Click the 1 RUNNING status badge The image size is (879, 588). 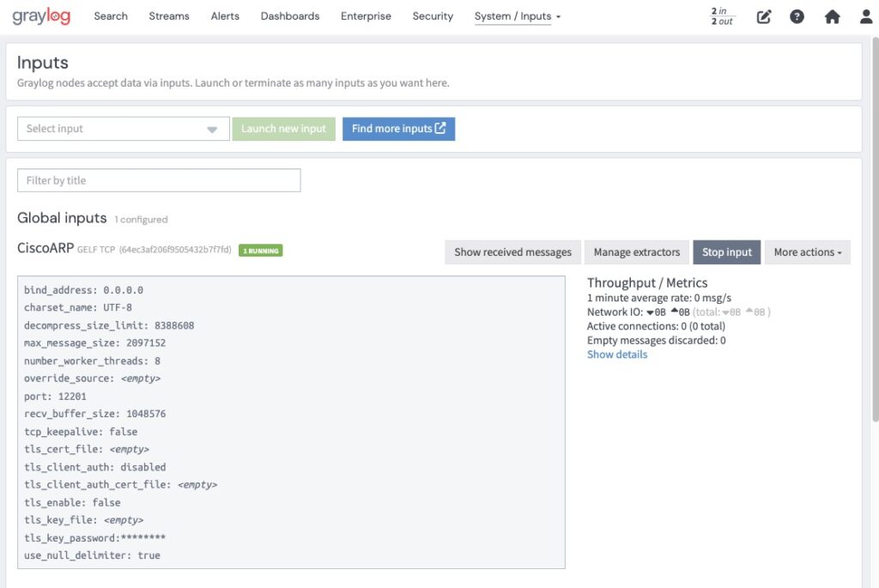tap(261, 251)
